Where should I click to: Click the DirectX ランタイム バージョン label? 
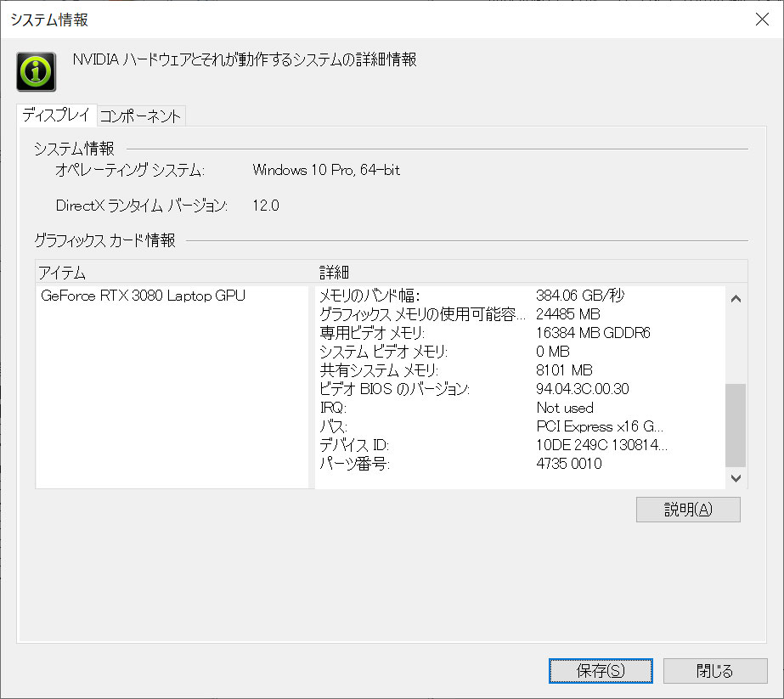(x=142, y=206)
